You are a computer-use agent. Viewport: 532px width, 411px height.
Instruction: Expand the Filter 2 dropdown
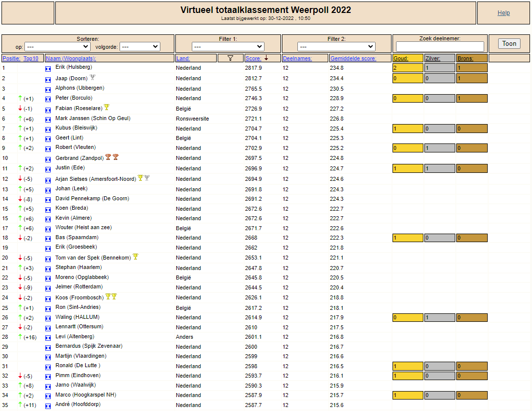point(336,46)
